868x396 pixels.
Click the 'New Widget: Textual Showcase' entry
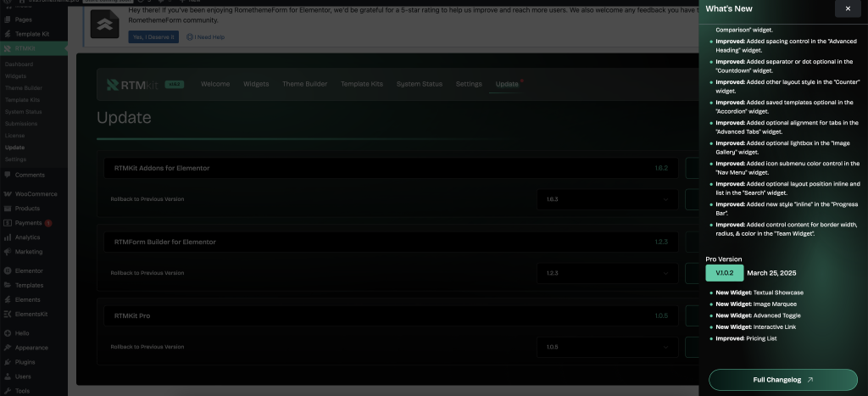coord(759,293)
